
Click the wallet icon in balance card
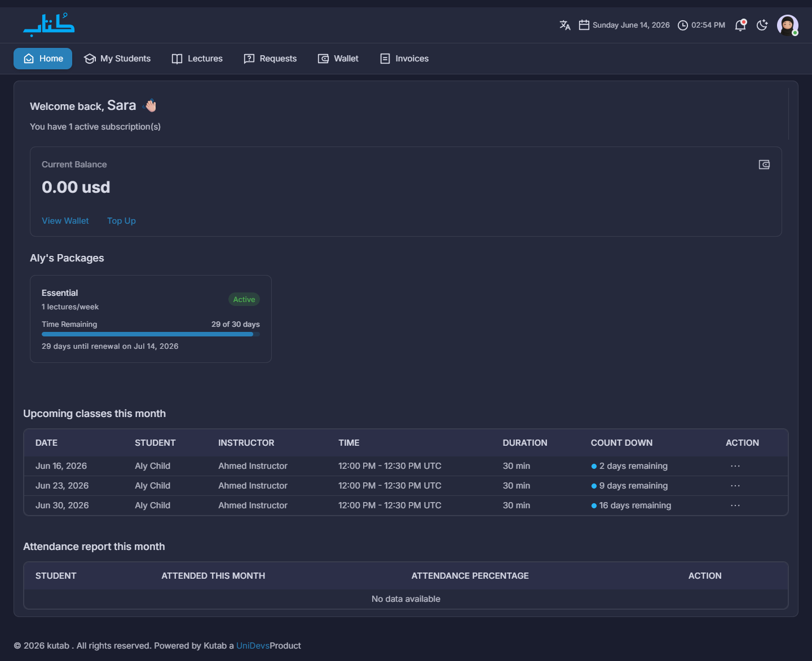point(764,165)
